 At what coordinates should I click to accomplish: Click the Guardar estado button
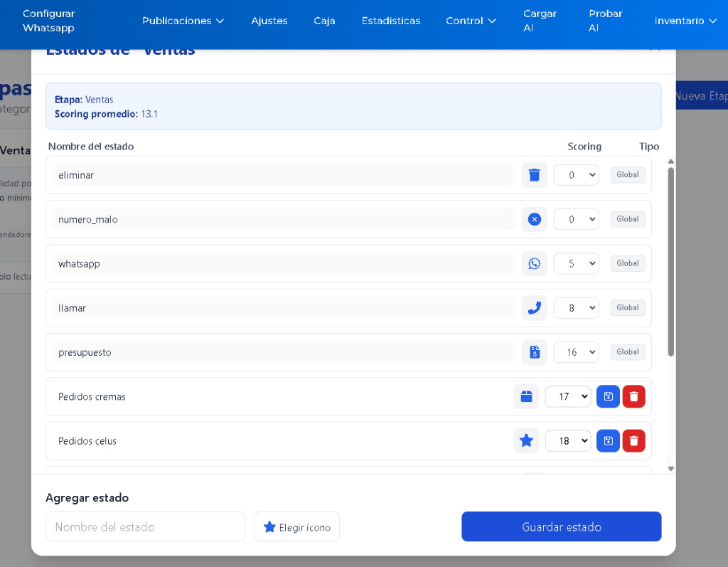coord(561,527)
